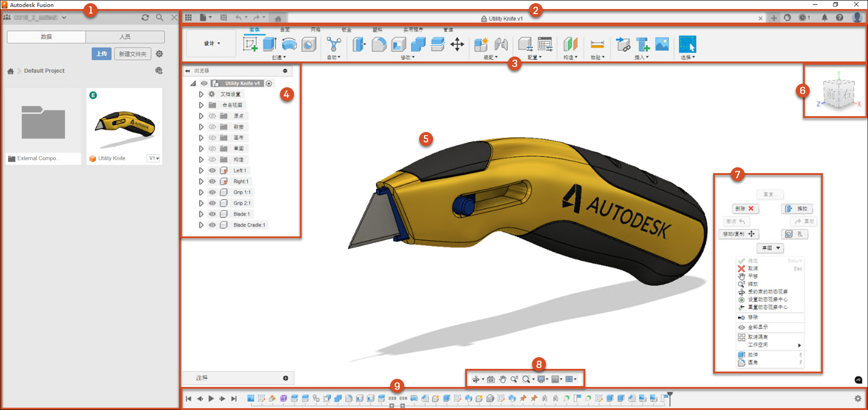Open the configuration table icon
Viewport: 868px width, 410px height.
(545, 44)
